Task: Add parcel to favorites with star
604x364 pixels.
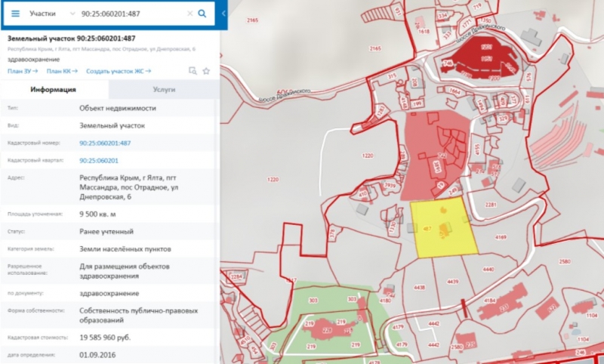Action: click(x=205, y=71)
